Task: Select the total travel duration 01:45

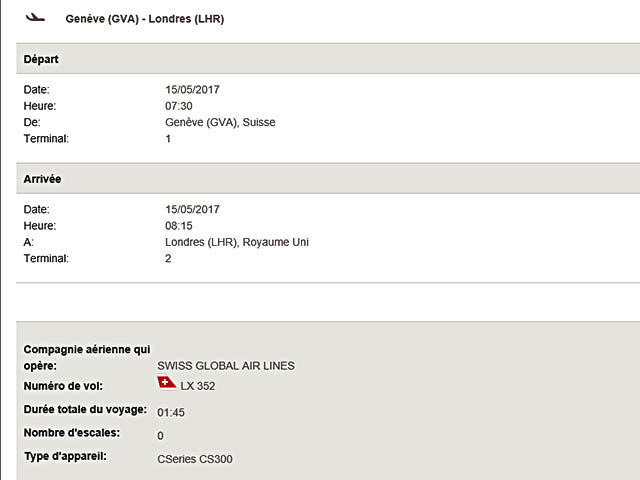Action: click(172, 412)
